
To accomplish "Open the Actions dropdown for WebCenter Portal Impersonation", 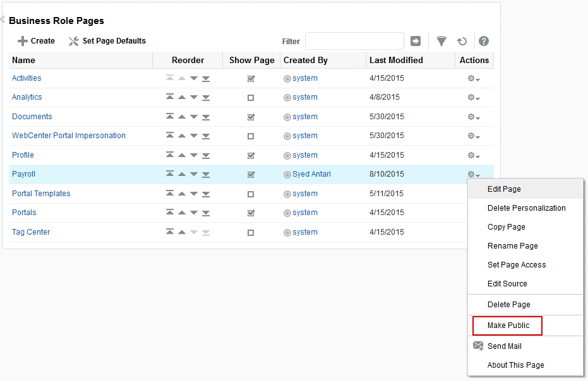I will click(x=474, y=136).
